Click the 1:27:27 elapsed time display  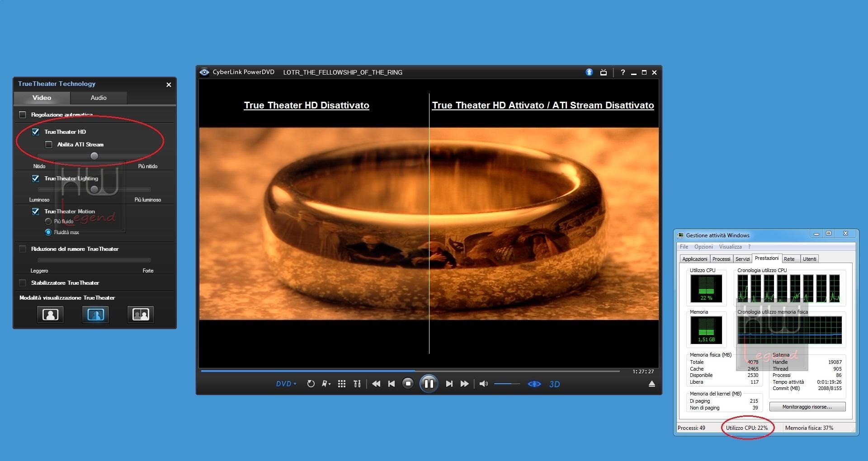click(x=643, y=372)
